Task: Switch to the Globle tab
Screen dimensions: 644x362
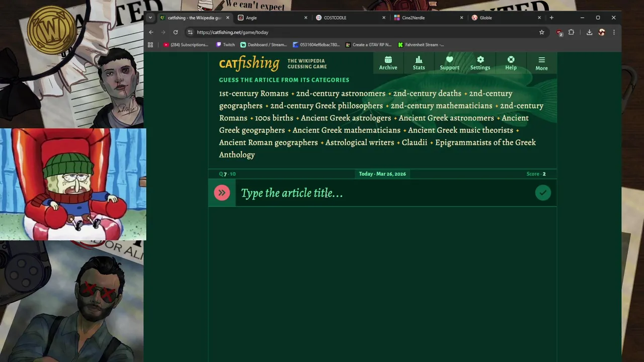Action: click(x=507, y=18)
